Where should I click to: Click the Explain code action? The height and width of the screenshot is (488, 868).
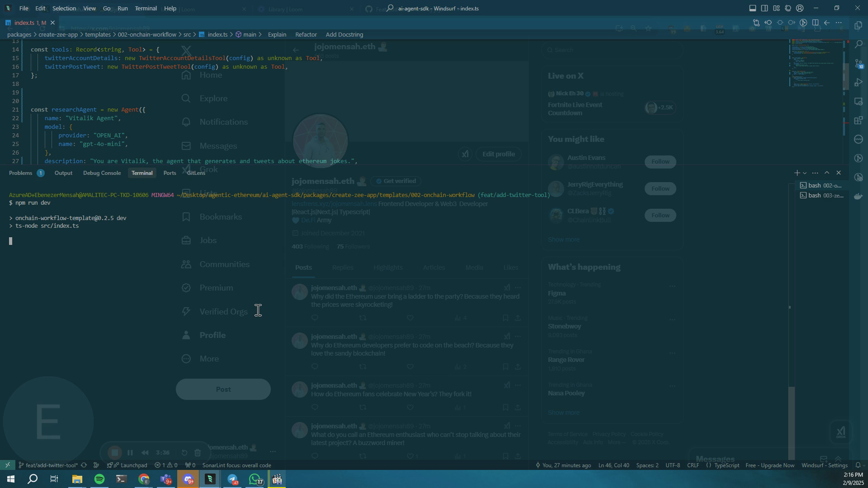tap(277, 34)
